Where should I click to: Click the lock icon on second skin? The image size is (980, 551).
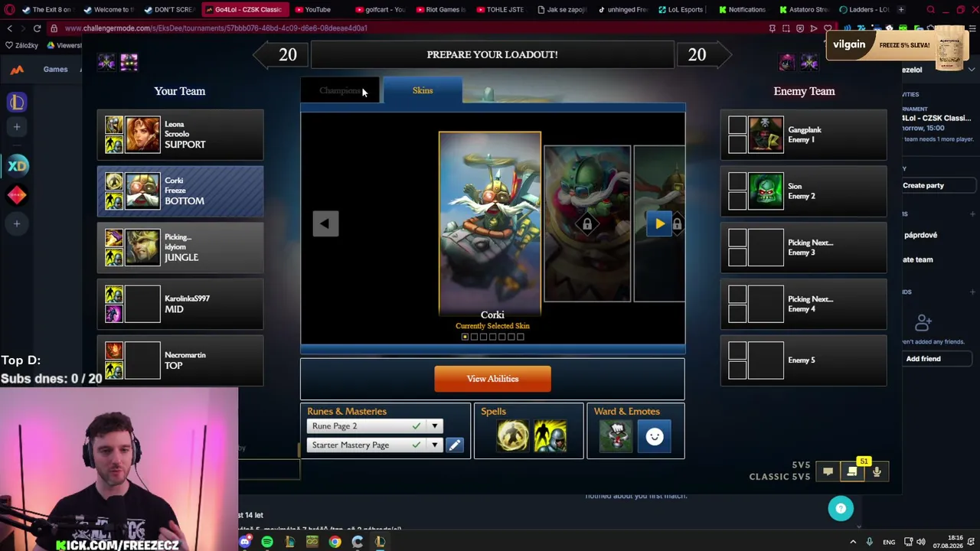coord(587,224)
